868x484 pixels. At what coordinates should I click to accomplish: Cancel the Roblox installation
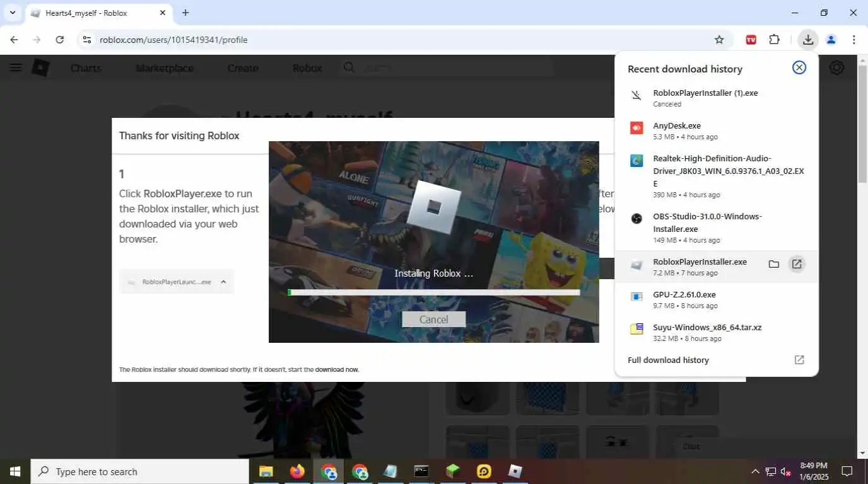click(434, 320)
